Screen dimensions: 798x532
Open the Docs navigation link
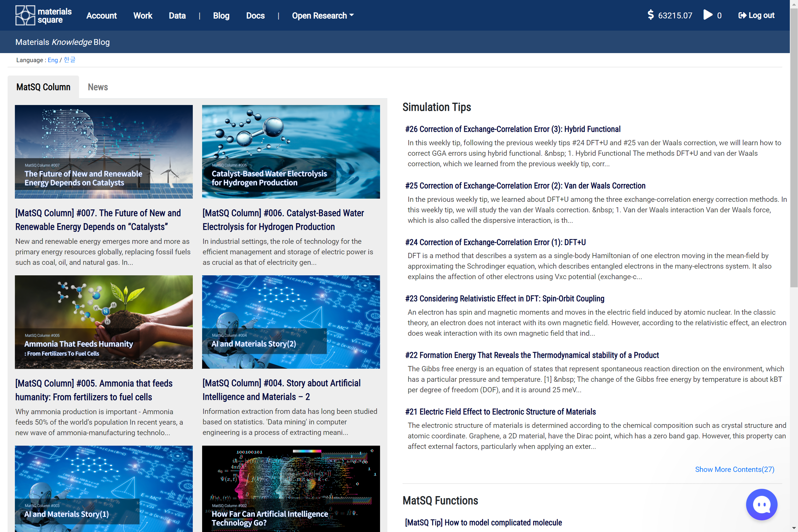(255, 16)
